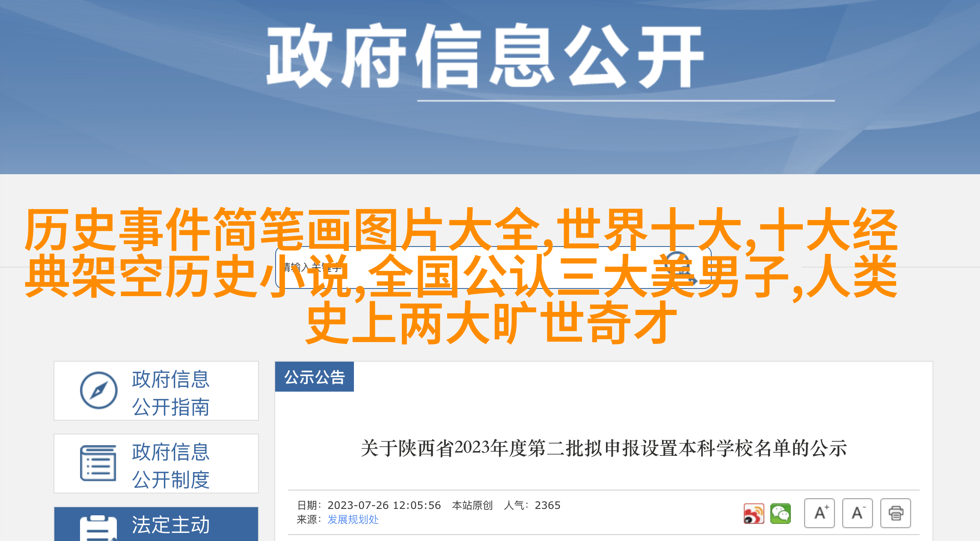Image resolution: width=980 pixels, height=541 pixels.
Task: Share the article via WeChat icon
Action: tap(781, 514)
